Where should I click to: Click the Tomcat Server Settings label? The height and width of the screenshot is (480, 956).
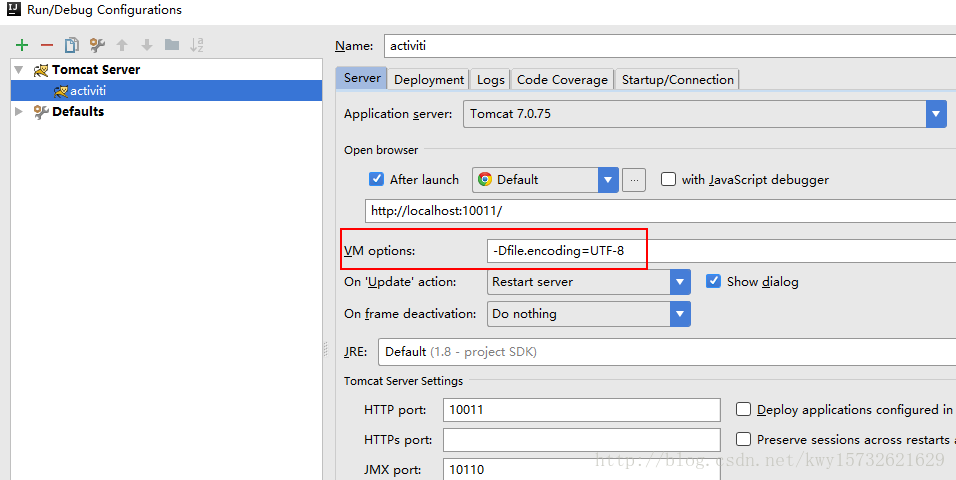pyautogui.click(x=403, y=381)
